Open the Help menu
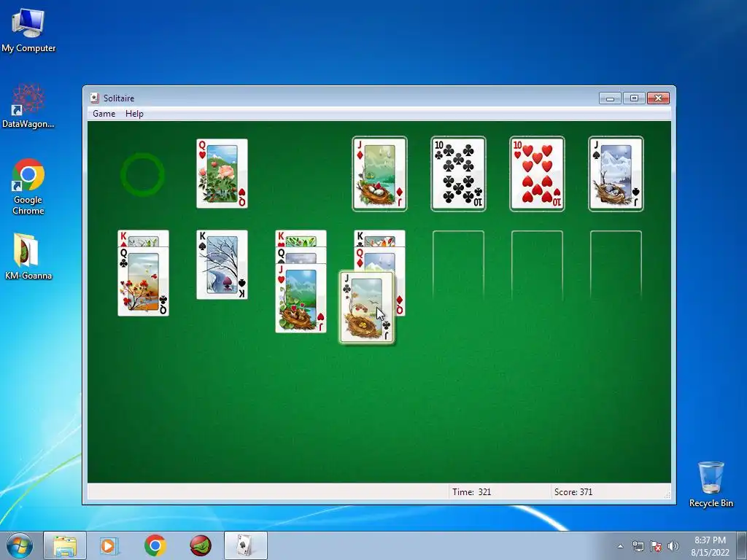747x560 pixels. tap(134, 113)
